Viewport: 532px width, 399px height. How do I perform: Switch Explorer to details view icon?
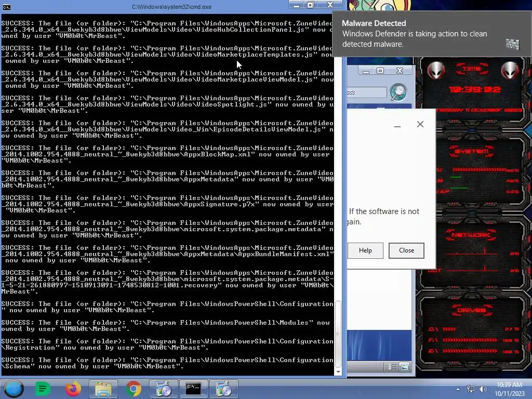click(392, 367)
